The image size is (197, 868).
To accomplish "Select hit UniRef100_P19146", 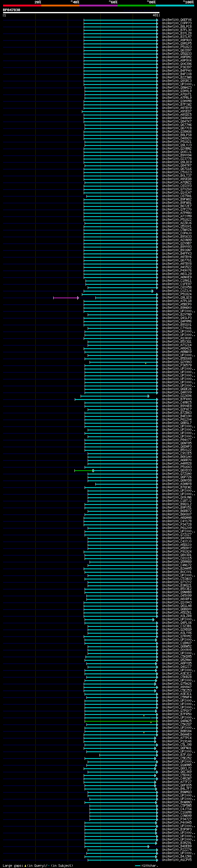I will (x=176, y=741).
